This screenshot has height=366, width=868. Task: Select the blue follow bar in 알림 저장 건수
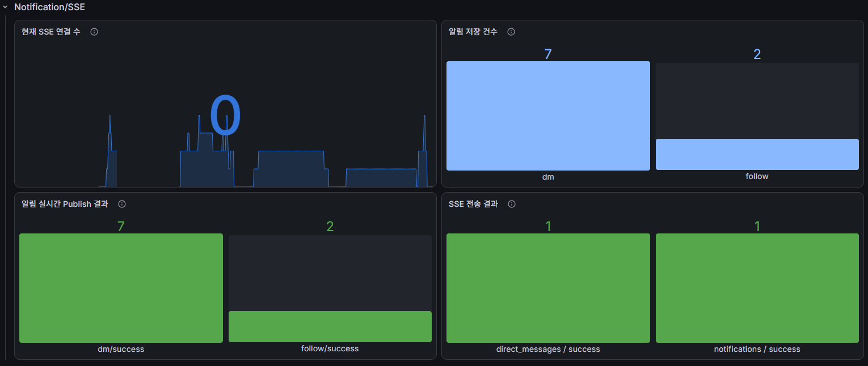[757, 154]
